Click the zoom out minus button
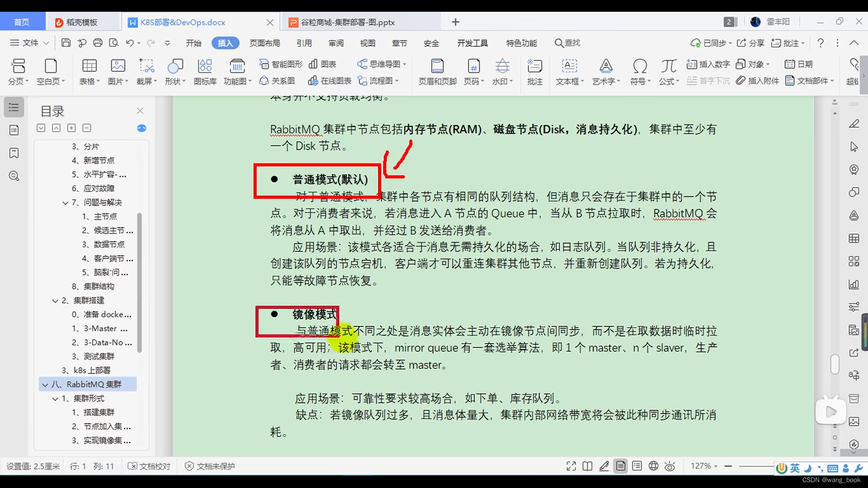Viewport: 868px width, 488px height. click(728, 466)
